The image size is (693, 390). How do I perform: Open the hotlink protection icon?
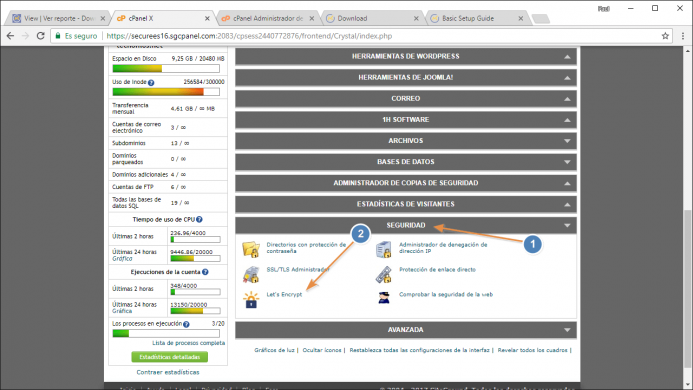383,275
